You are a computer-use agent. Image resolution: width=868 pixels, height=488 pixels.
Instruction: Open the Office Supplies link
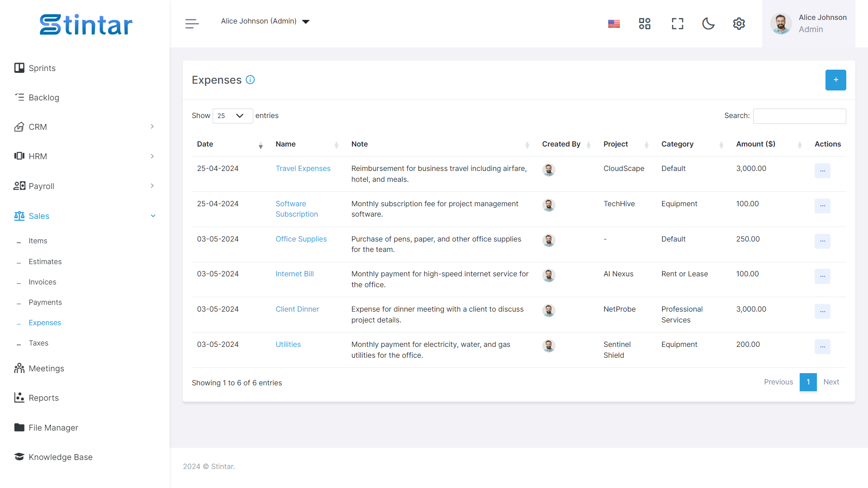point(301,239)
